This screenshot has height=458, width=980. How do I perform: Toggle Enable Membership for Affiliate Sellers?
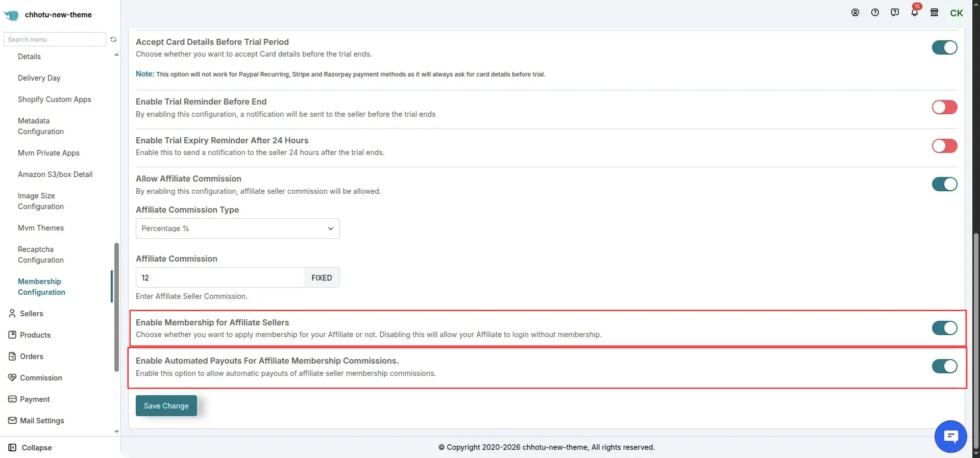pos(944,328)
